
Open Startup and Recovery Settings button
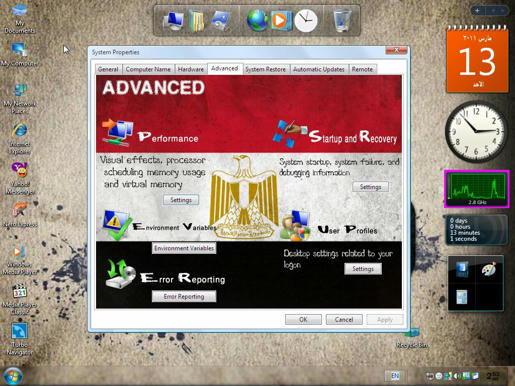[x=370, y=187]
